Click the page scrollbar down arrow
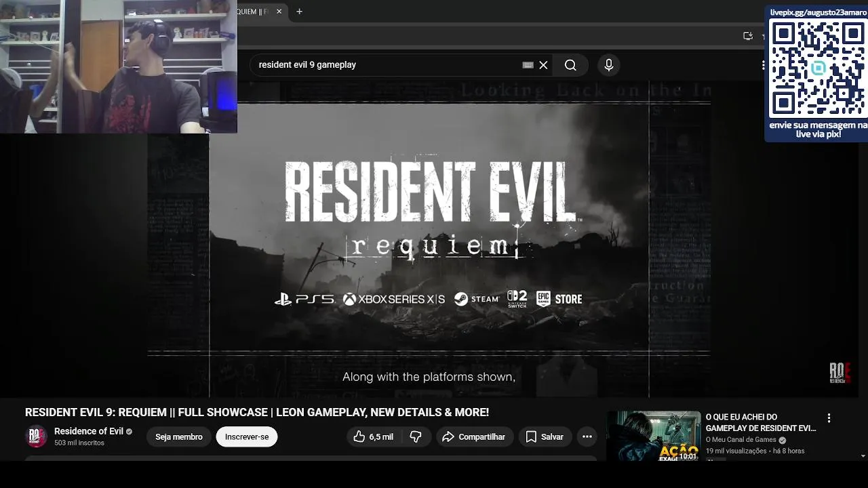868x488 pixels. [863, 456]
